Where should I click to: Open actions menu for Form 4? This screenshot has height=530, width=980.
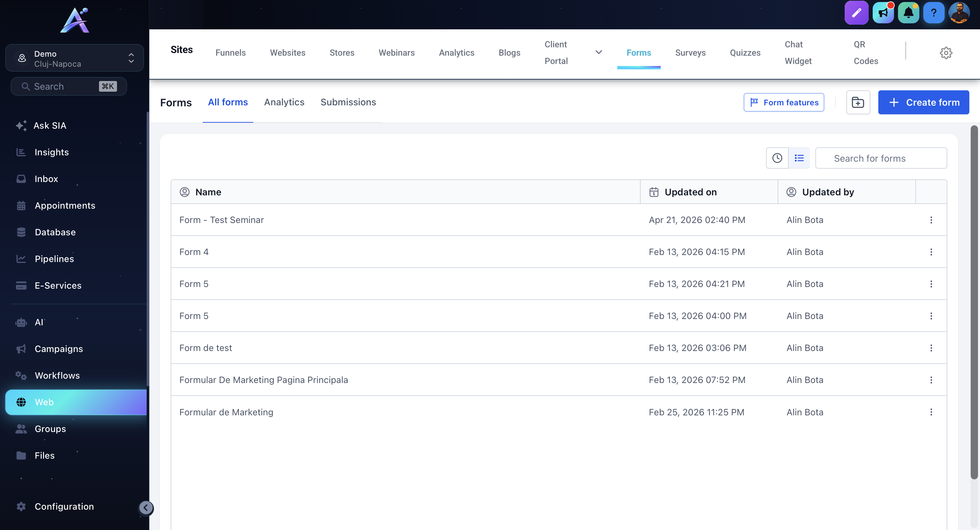pos(931,252)
